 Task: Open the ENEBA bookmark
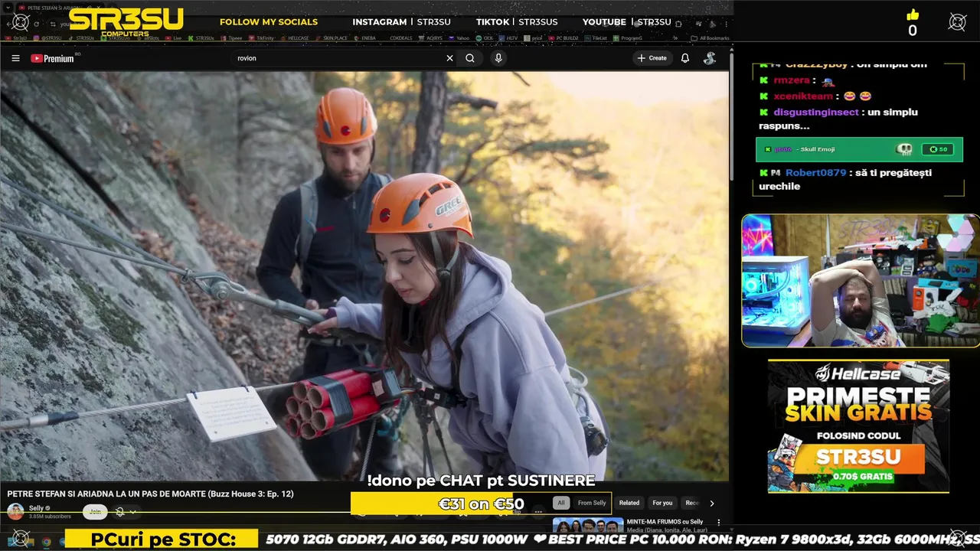365,38
